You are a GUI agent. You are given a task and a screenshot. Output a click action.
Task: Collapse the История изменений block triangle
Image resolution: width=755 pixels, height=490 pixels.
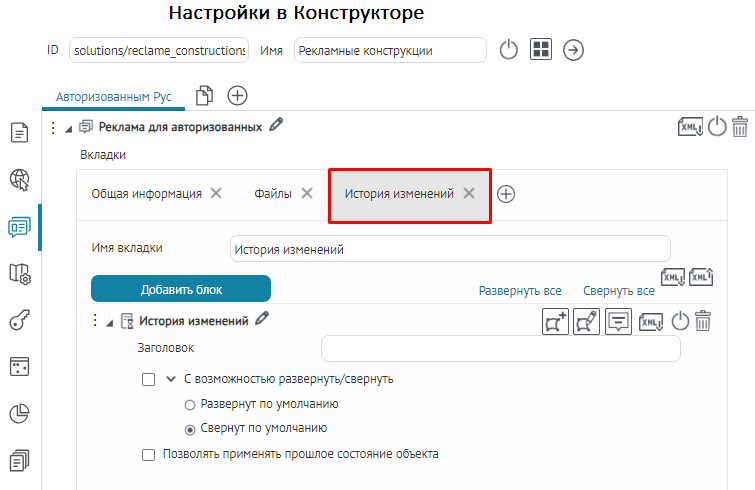[109, 322]
